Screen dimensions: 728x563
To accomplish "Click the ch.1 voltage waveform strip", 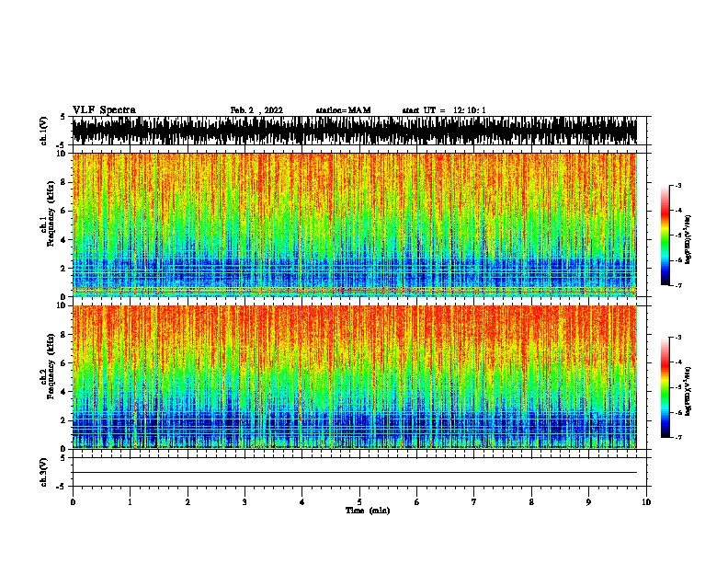I will (x=354, y=131).
